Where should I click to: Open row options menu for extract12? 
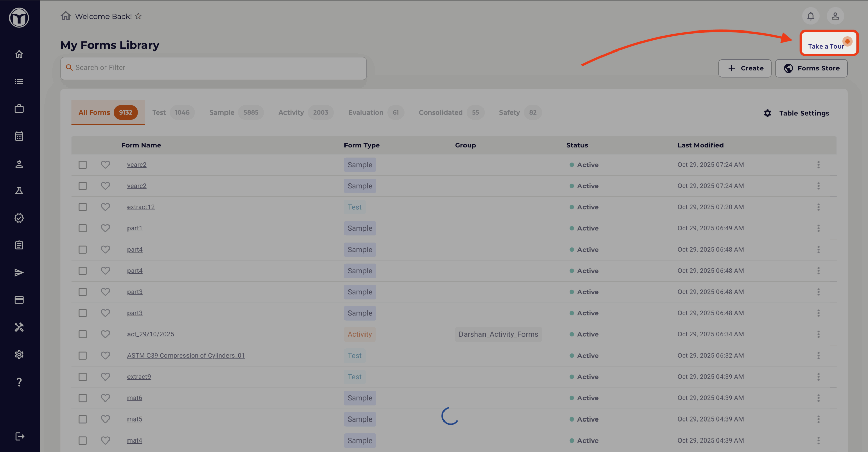[818, 207]
